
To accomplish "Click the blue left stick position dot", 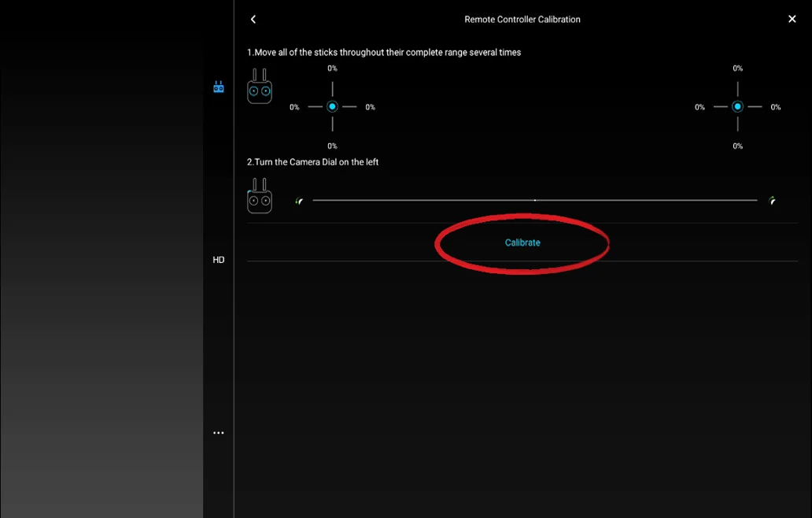I will (x=332, y=106).
